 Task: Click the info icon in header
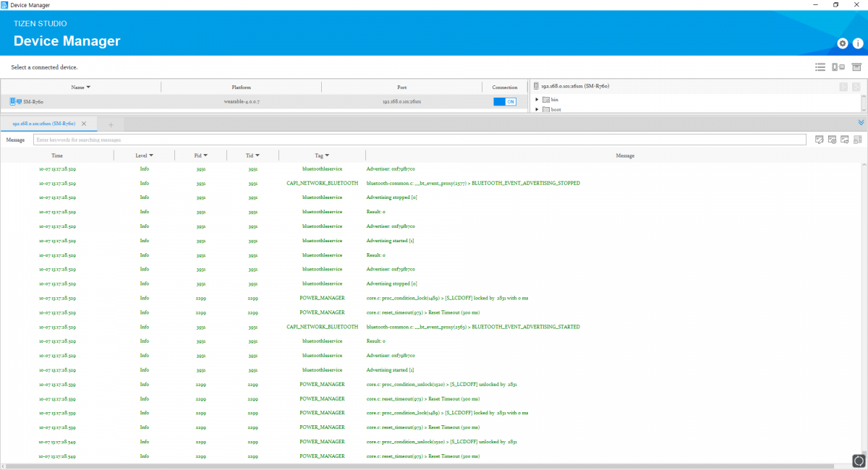point(857,43)
